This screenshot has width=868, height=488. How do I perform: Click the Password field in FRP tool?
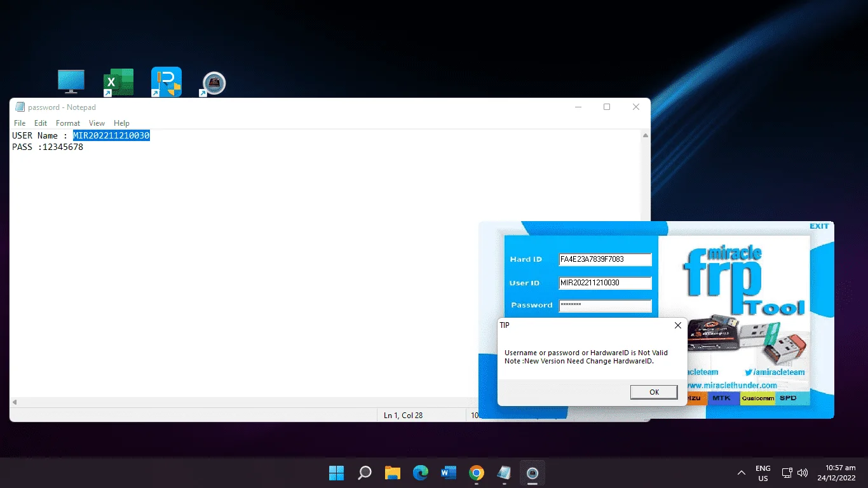(605, 306)
